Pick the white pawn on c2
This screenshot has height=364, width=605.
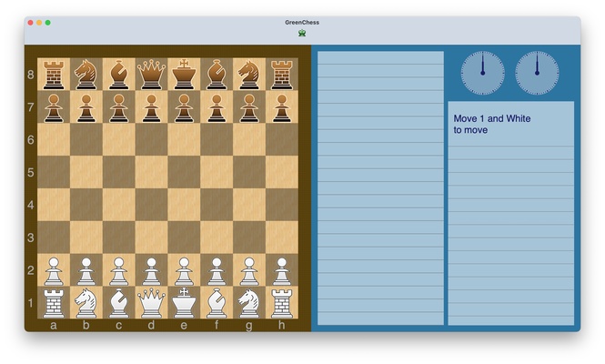click(119, 271)
